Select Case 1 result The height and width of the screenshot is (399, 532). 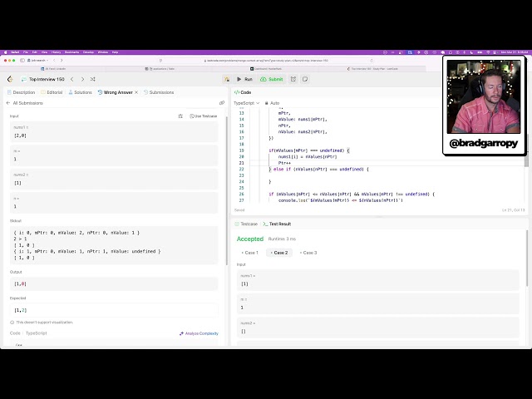249,253
